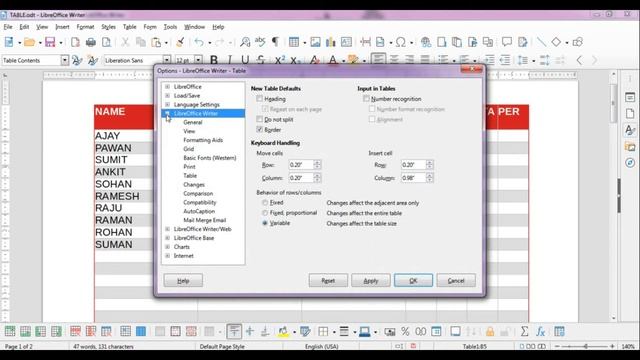Click the percent number format icon
640x360 pixels.
coord(405,331)
